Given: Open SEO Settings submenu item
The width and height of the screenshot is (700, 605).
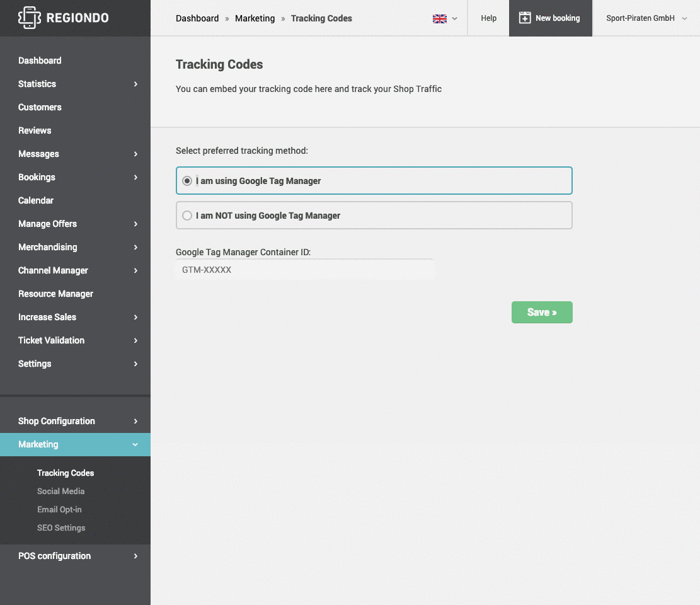Looking at the screenshot, I should (x=61, y=527).
